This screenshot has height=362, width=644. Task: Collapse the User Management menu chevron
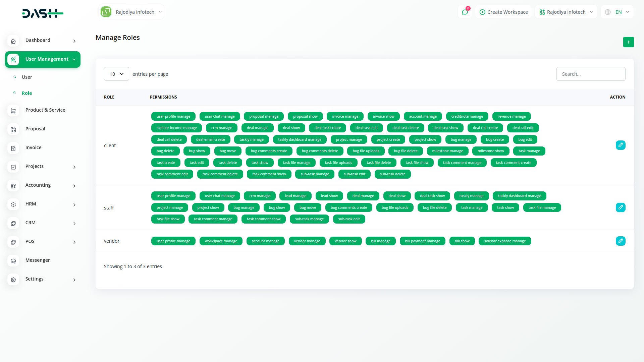pyautogui.click(x=74, y=59)
